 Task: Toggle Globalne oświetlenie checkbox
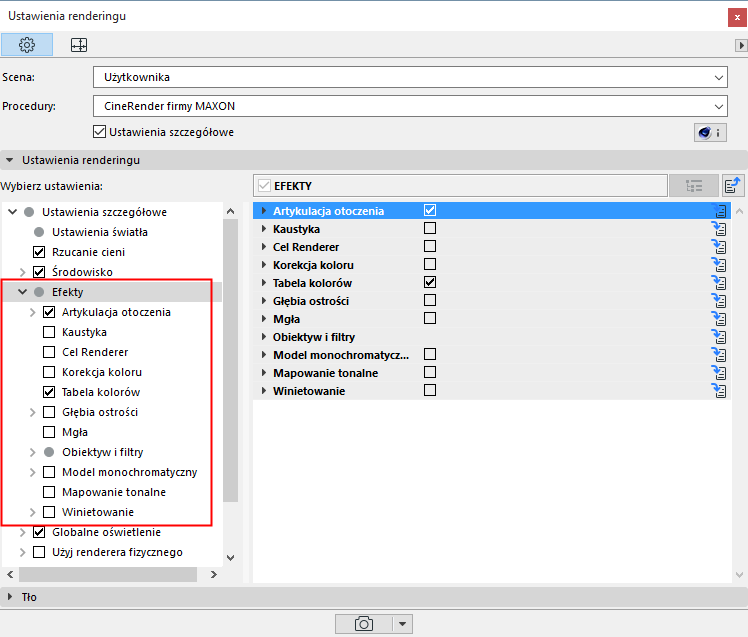pos(39,532)
